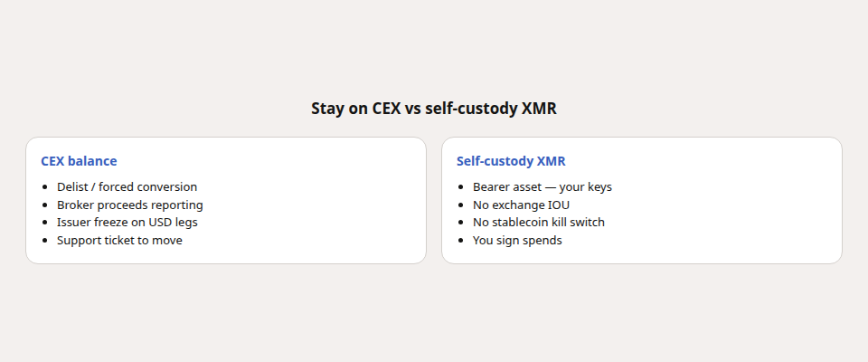Click bullet before 'No exchange IOU'
Image resolution: width=868 pixels, height=362 pixels.
pos(461,205)
